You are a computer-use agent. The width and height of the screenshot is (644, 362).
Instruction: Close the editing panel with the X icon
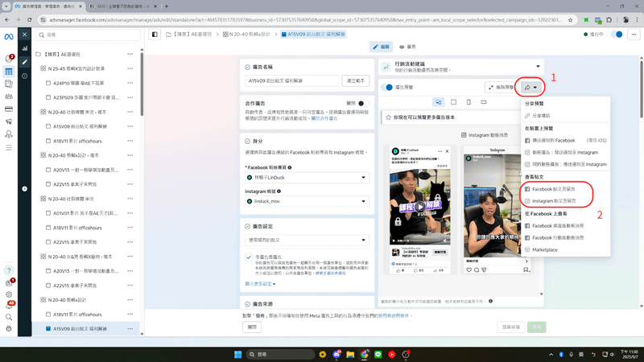[x=25, y=35]
